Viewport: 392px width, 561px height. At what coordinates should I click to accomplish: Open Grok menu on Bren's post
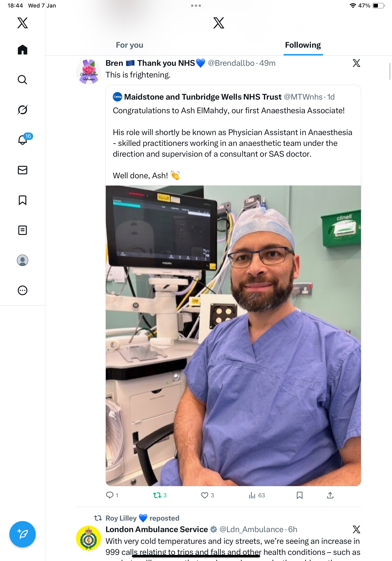[356, 63]
